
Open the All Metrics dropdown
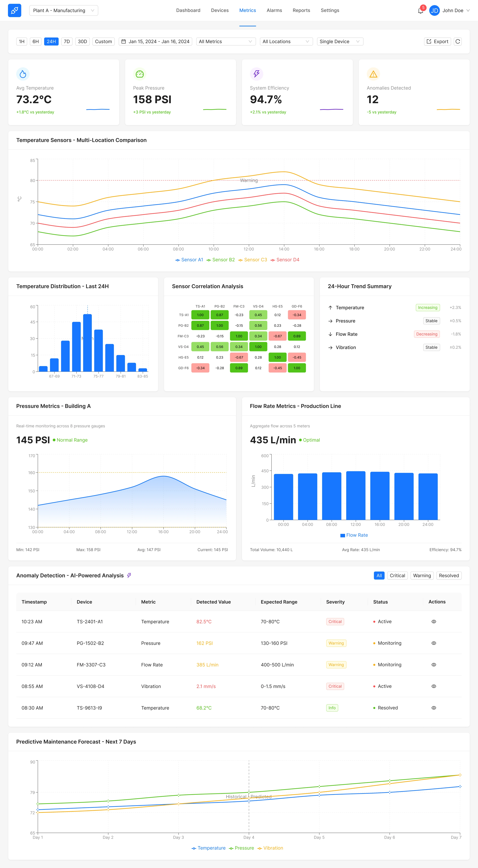tap(226, 41)
